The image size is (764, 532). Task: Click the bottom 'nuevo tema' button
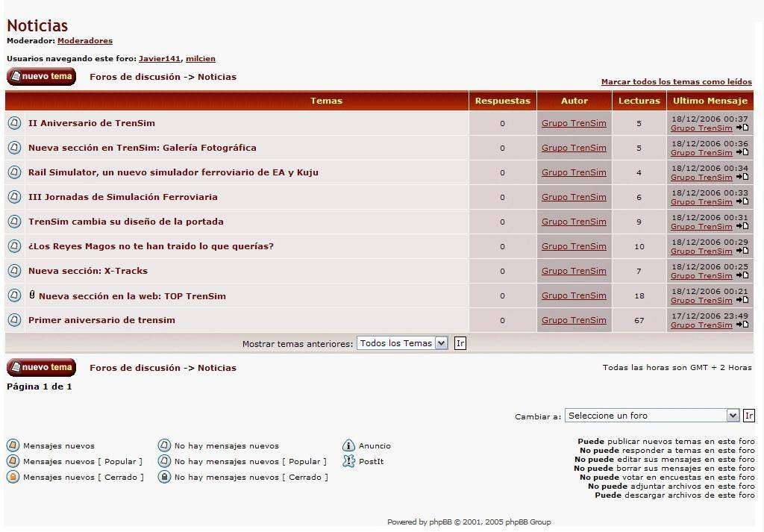[x=42, y=367]
